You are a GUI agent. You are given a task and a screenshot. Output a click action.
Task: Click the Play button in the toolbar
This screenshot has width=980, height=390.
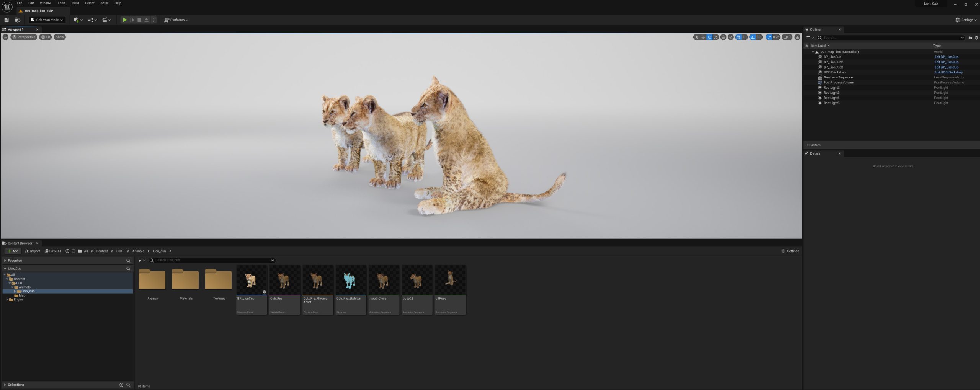[x=124, y=20]
